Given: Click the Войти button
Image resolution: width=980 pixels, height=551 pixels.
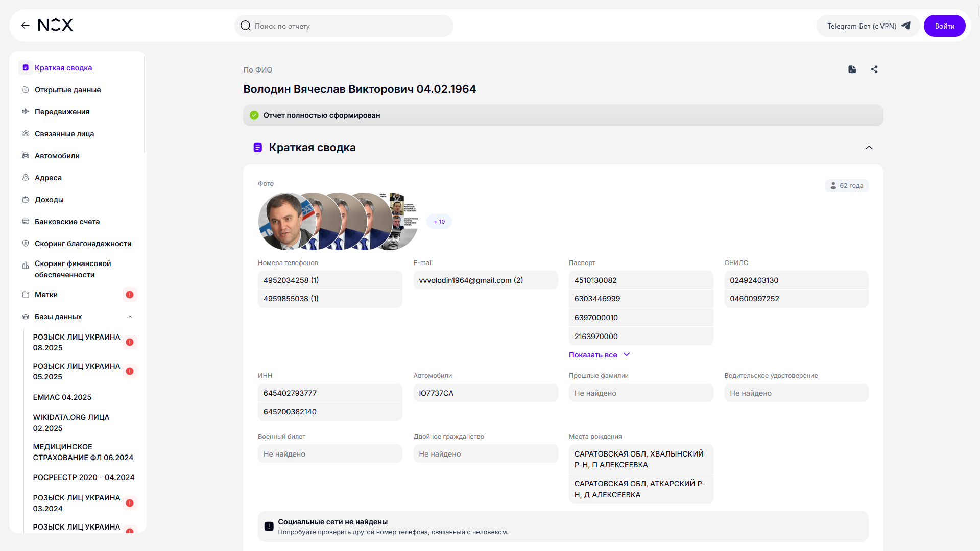Looking at the screenshot, I should [x=944, y=26].
